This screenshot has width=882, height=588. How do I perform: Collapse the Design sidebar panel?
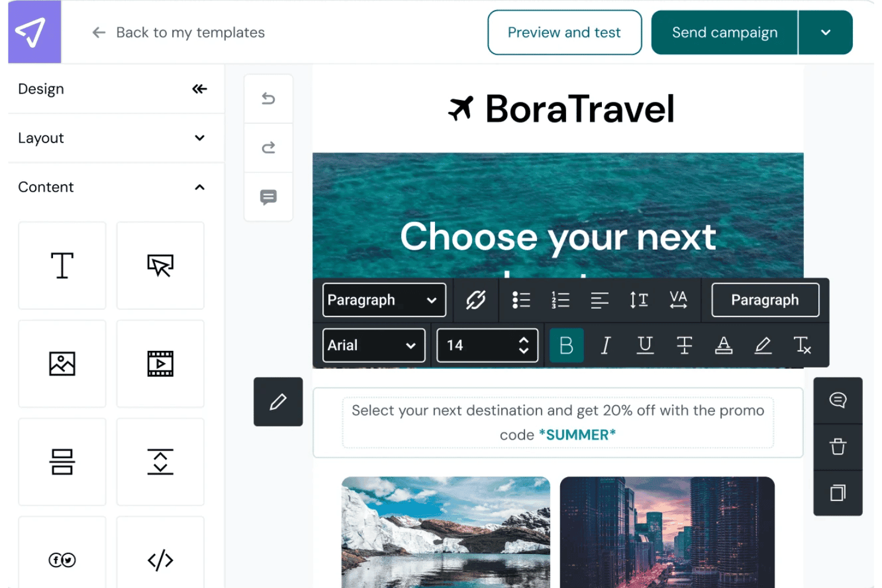click(200, 89)
